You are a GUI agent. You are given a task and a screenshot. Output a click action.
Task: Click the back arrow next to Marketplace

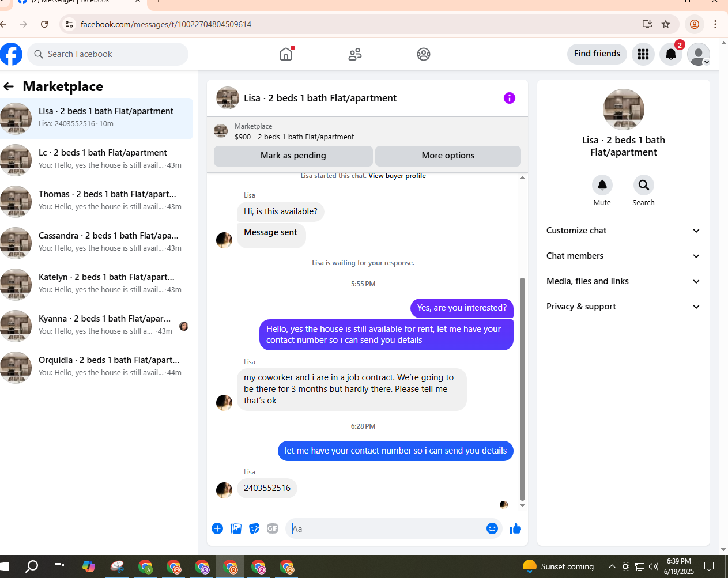9,86
